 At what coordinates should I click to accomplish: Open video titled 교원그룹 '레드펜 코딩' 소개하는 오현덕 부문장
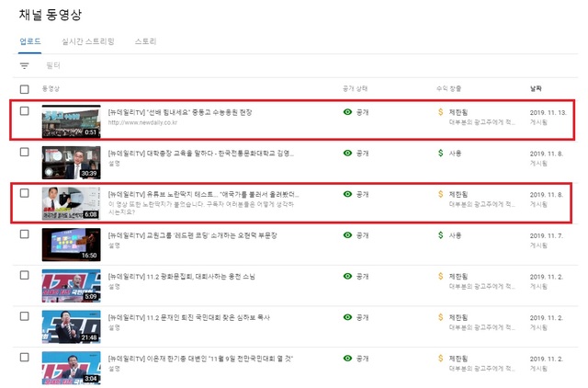pos(192,235)
